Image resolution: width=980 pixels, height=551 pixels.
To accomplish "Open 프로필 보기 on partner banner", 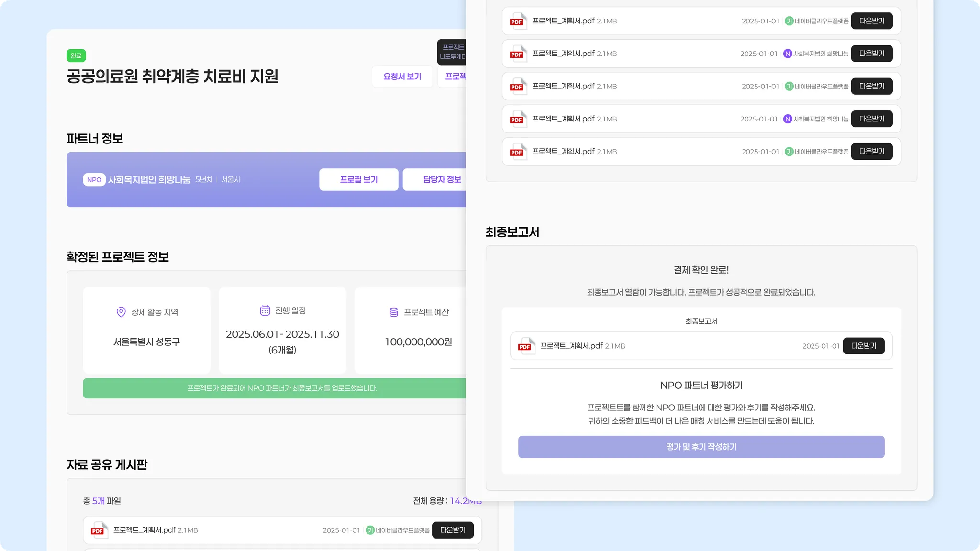I will [358, 179].
